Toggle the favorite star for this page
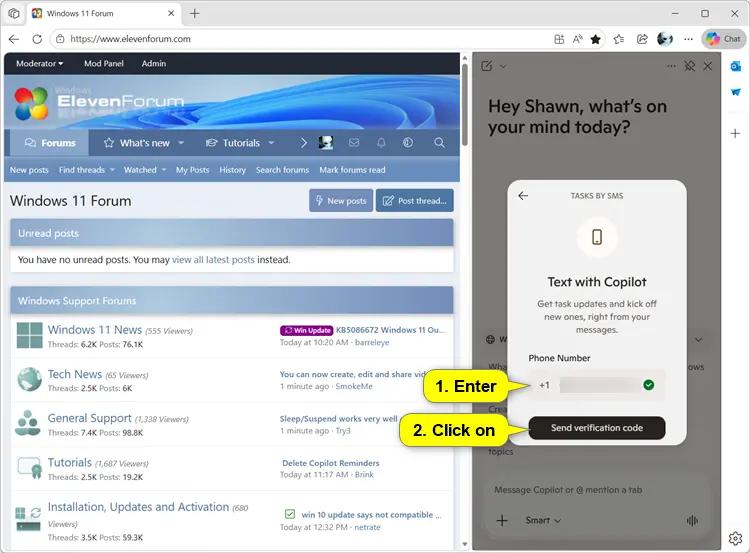 [596, 39]
